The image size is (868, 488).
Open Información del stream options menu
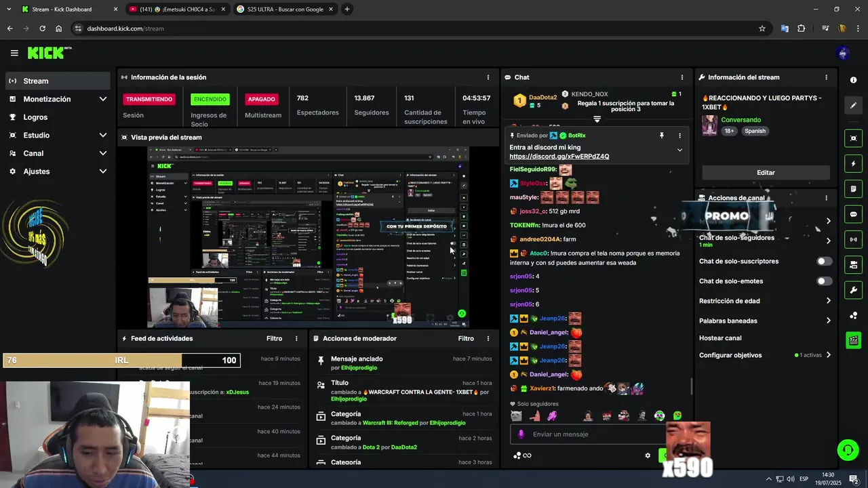826,77
